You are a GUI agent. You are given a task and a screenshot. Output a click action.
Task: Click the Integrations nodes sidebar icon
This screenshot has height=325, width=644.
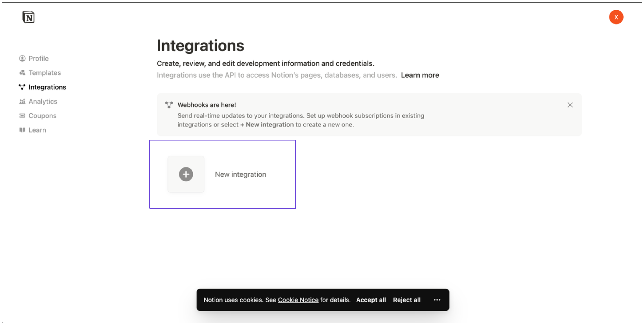click(22, 87)
